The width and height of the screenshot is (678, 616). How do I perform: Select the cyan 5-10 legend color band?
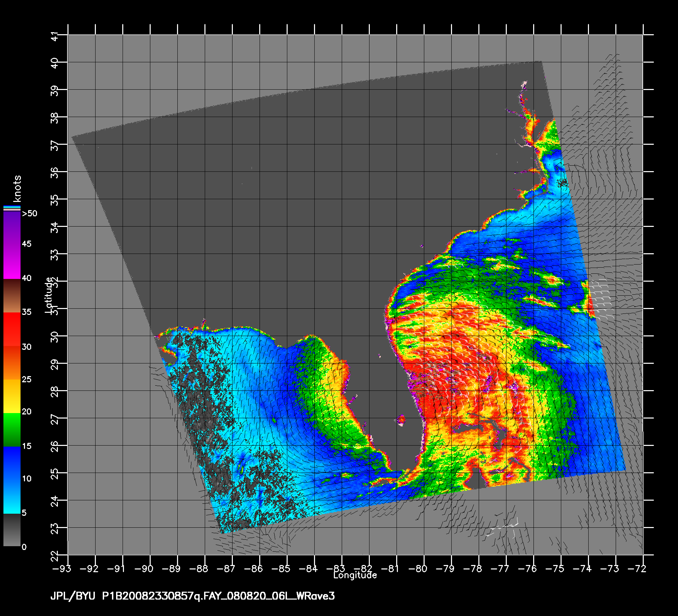12,497
